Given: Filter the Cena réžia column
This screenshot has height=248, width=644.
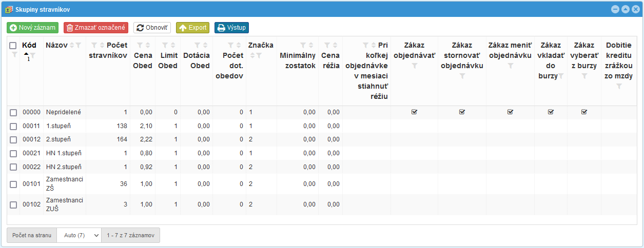Looking at the screenshot, I should [327, 45].
